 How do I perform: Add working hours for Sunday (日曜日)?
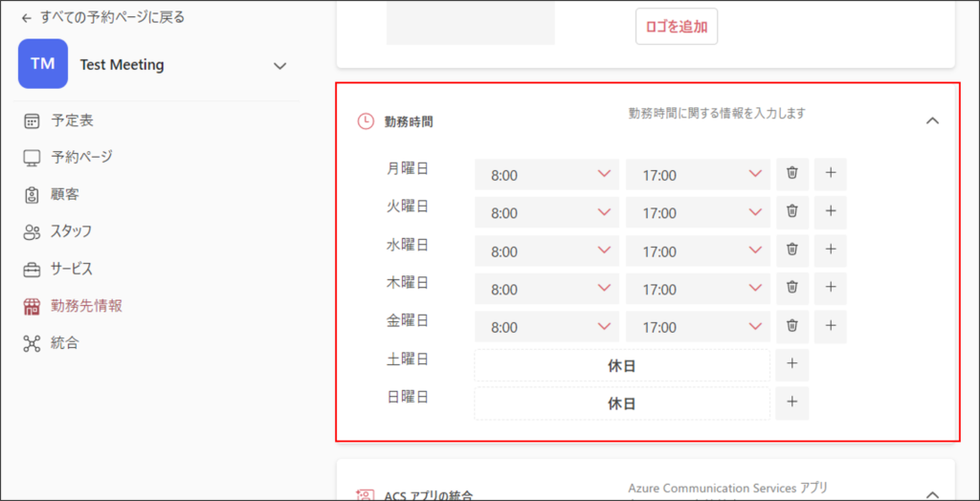point(791,403)
